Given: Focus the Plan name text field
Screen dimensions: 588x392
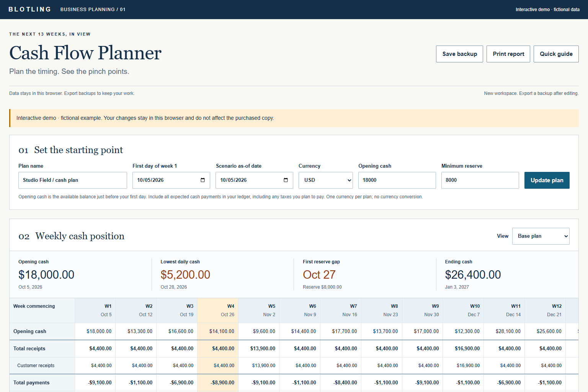Looking at the screenshot, I should point(73,180).
